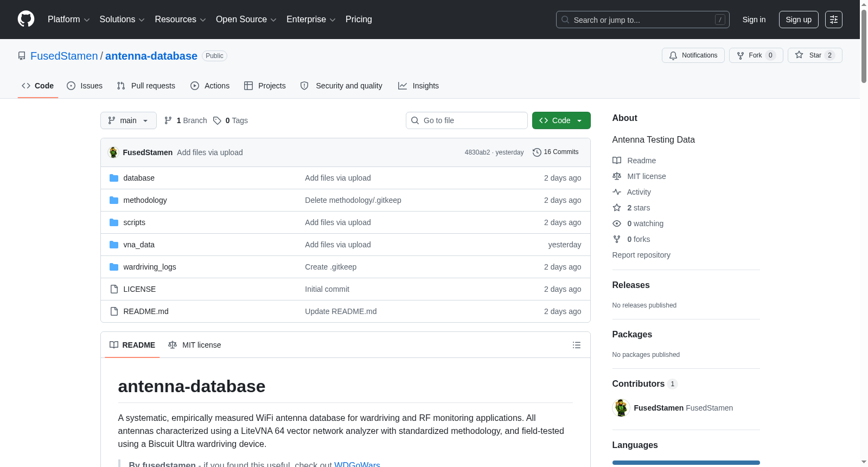The image size is (868, 467).
Task: Open the 'Update README.md' commit message
Action: 341,311
